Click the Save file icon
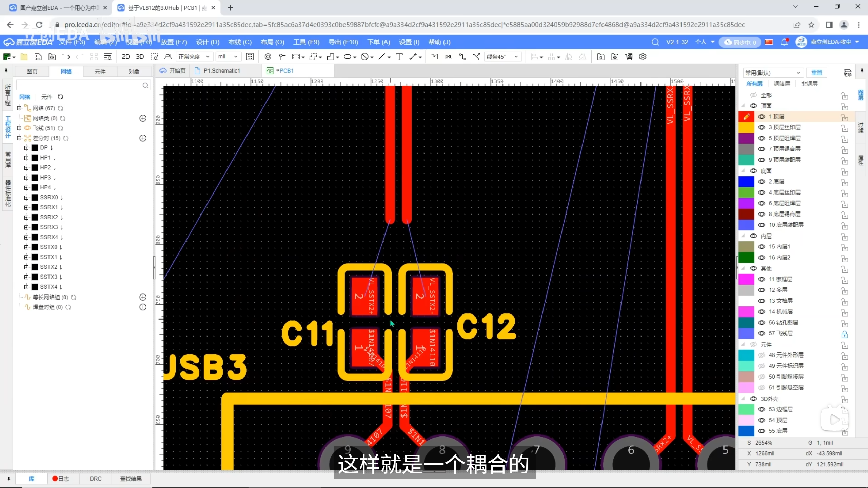The image size is (868, 488). pos(38,57)
